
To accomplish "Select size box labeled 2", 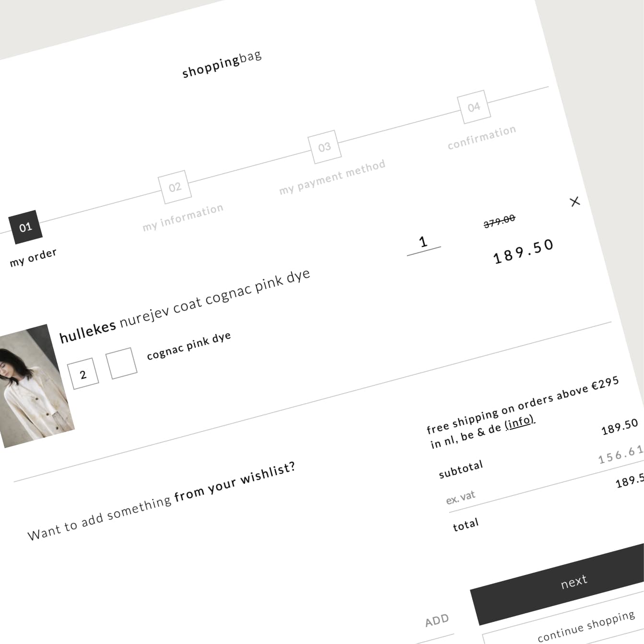I will point(83,374).
